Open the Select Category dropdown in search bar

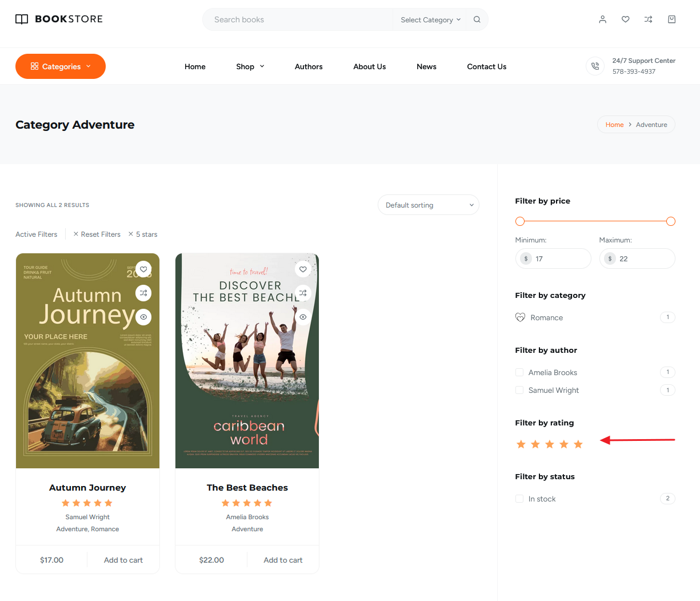429,19
